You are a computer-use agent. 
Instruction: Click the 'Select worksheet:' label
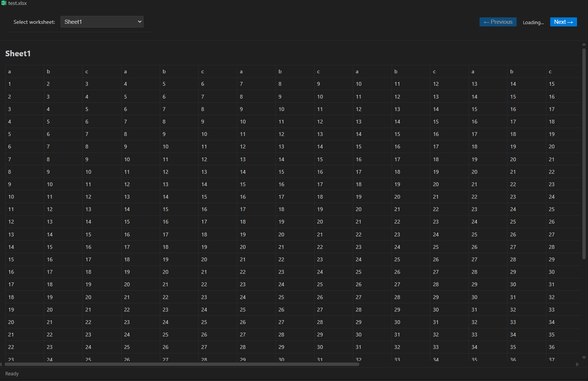point(34,22)
